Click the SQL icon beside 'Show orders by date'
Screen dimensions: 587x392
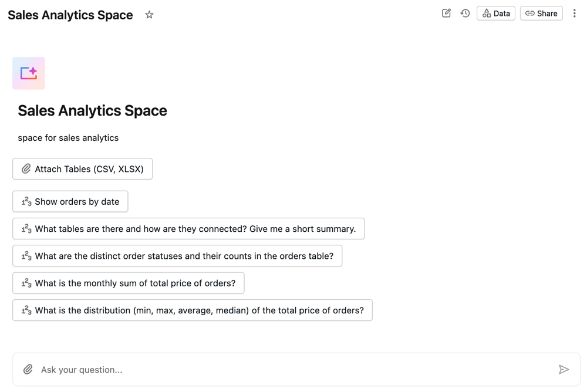point(26,201)
